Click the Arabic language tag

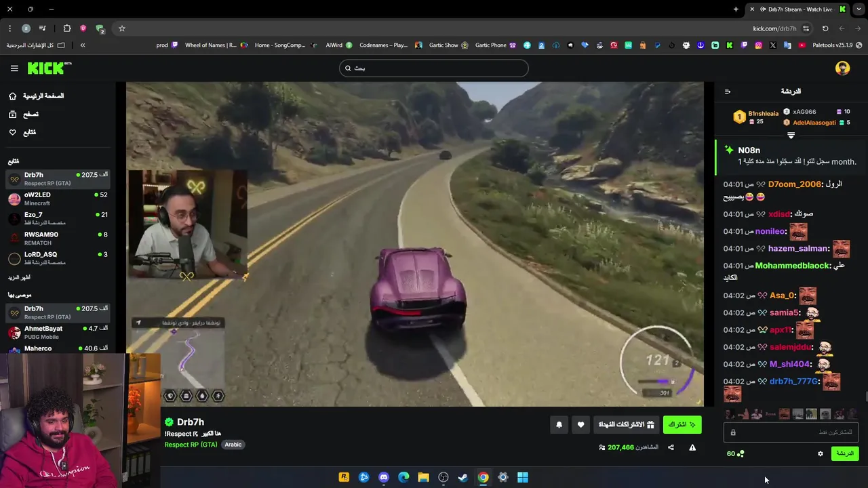(x=233, y=445)
